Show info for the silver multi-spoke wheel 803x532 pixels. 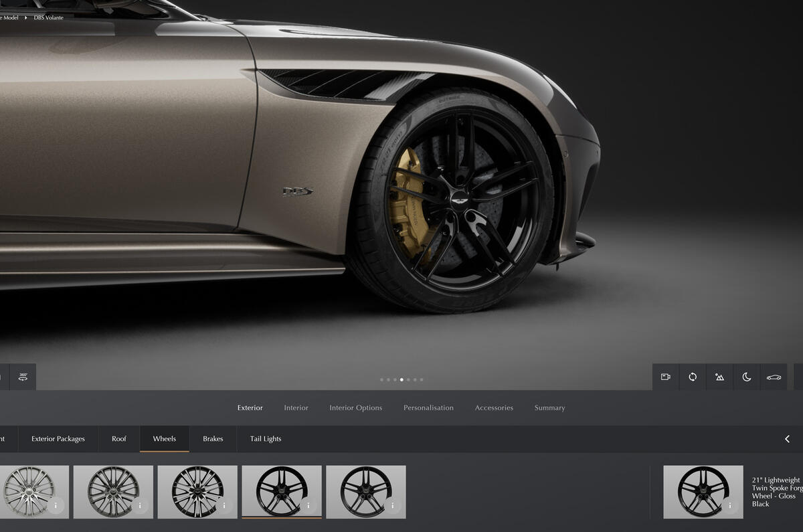tap(56, 505)
